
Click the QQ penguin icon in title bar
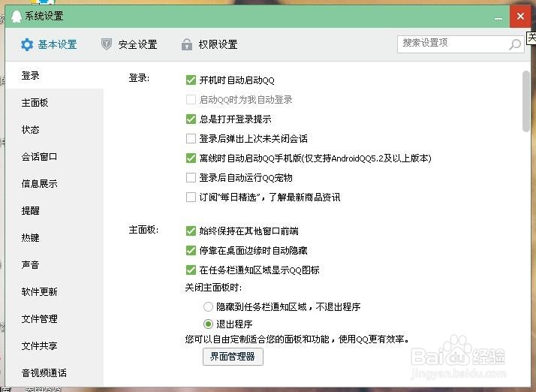pos(16,16)
